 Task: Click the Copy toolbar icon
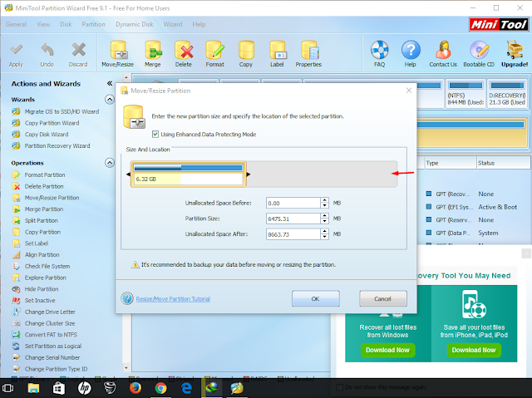(246, 50)
